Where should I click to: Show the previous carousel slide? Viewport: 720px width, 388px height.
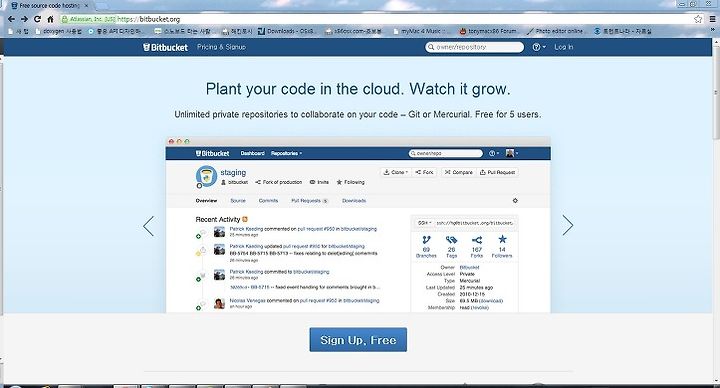click(148, 226)
